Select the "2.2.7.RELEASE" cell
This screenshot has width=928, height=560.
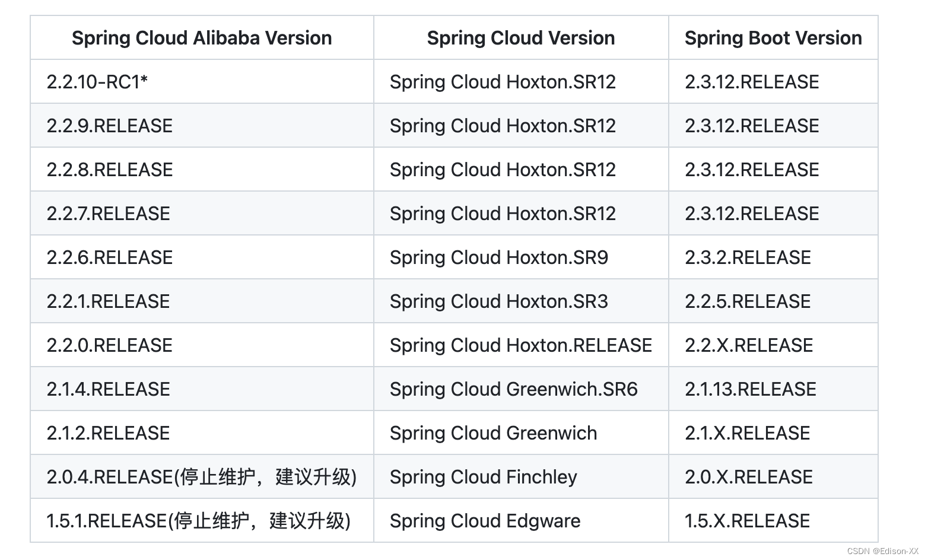202,214
